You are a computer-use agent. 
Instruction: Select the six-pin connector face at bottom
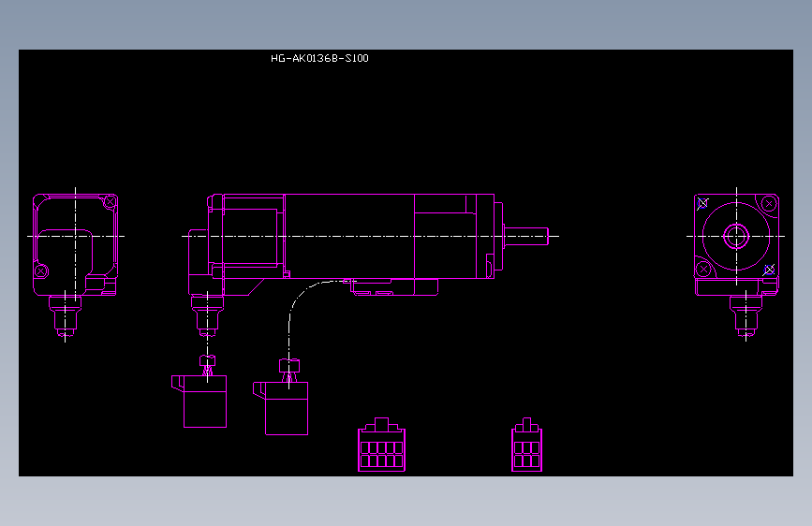[x=526, y=445]
